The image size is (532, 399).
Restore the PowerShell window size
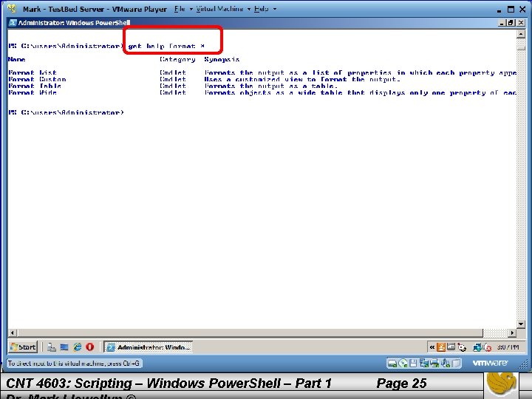coord(511,23)
